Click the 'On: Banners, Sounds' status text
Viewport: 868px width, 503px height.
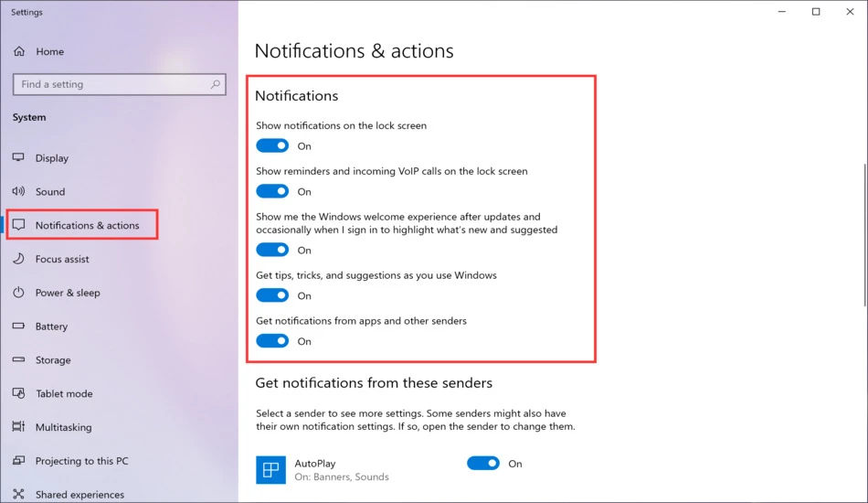(x=342, y=477)
